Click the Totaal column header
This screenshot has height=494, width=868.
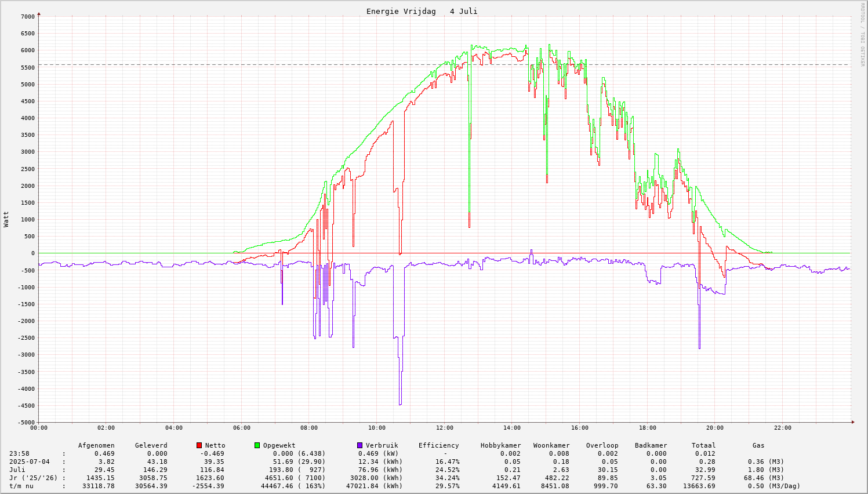tap(703, 445)
